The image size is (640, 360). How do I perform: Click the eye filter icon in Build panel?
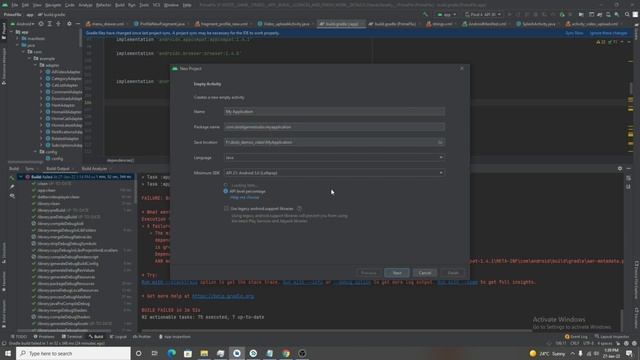(12, 196)
